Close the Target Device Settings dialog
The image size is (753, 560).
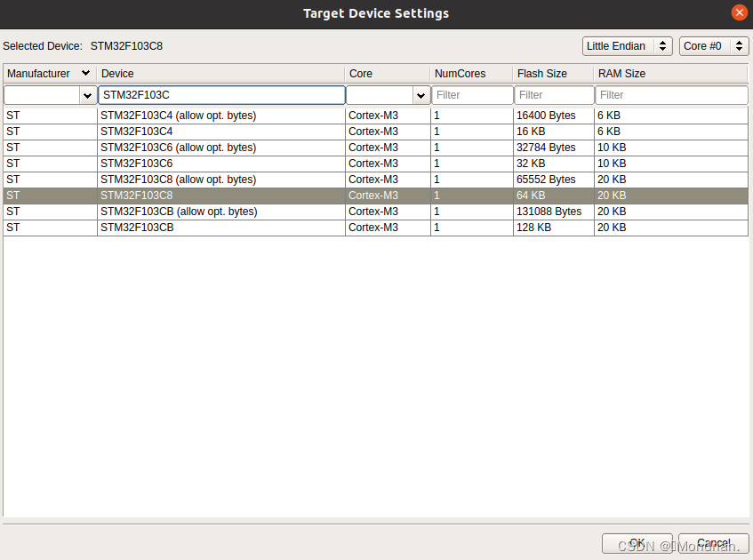click(739, 12)
